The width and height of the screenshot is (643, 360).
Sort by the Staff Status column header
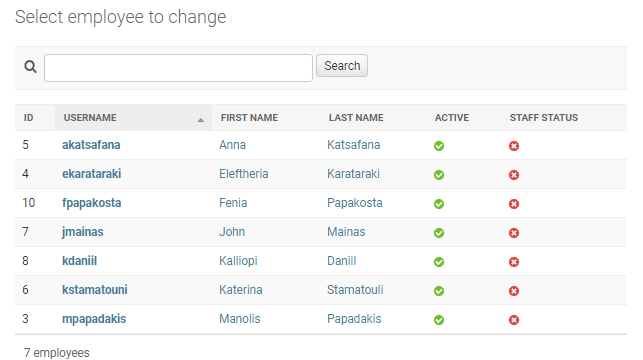coord(543,118)
